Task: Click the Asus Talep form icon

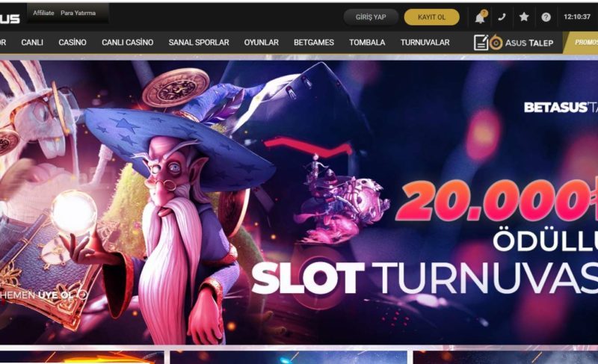Action: point(481,43)
